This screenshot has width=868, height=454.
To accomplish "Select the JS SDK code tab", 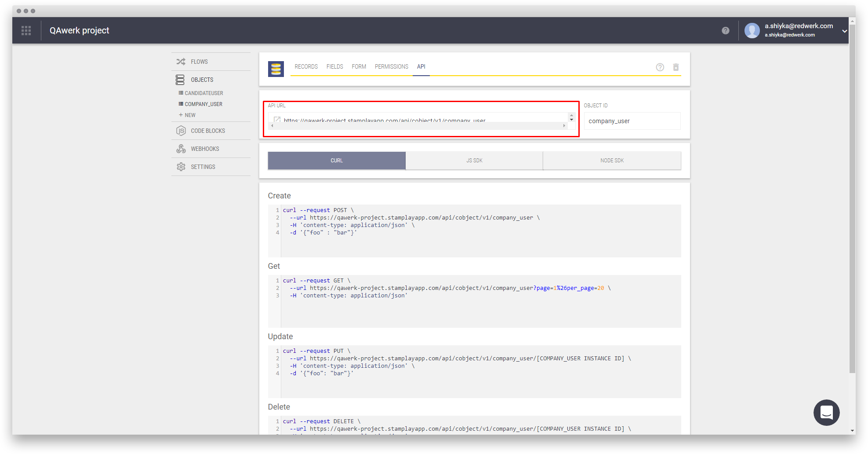I will 474,161.
